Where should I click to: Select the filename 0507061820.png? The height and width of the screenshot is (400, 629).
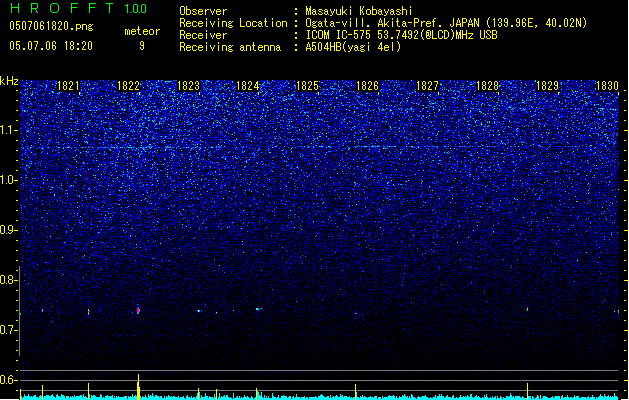tap(51, 26)
